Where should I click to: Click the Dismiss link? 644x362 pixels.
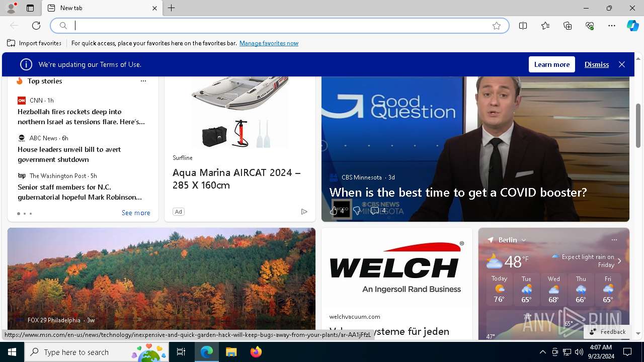click(x=597, y=64)
